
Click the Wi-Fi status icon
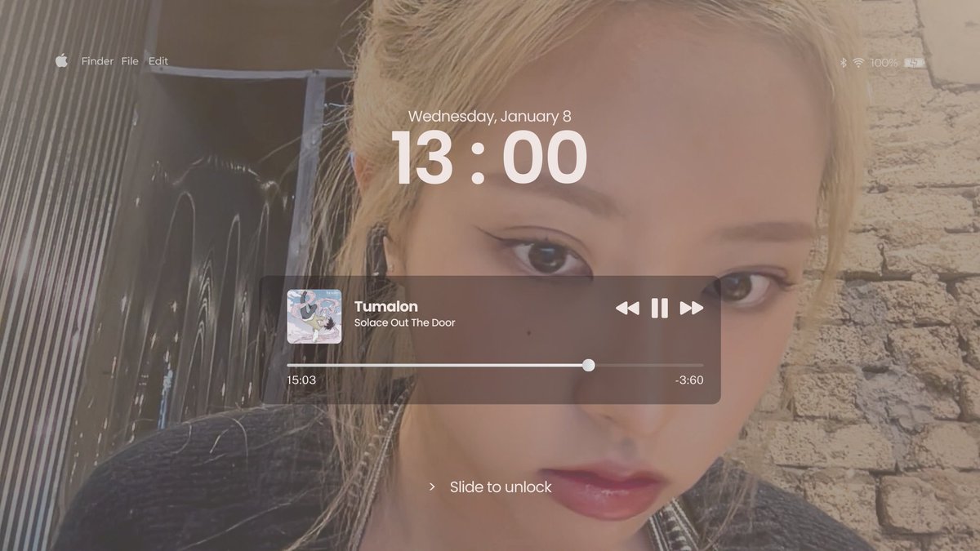tap(858, 62)
